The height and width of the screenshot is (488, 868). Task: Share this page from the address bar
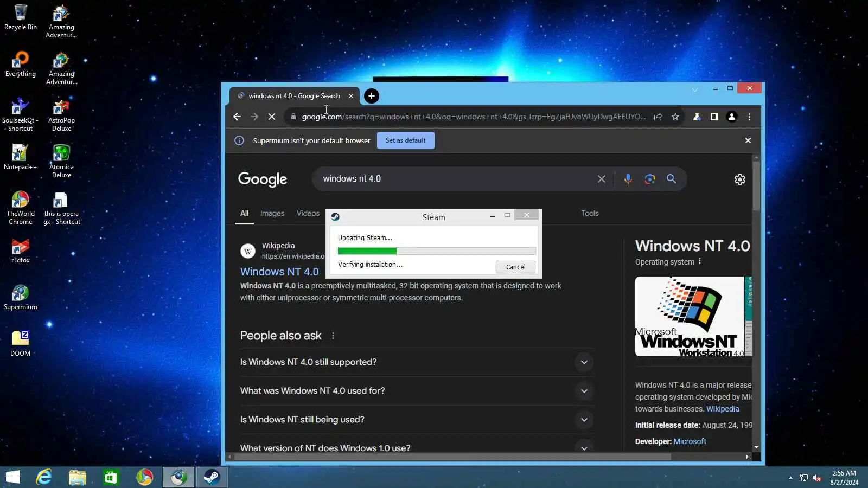[x=658, y=117]
